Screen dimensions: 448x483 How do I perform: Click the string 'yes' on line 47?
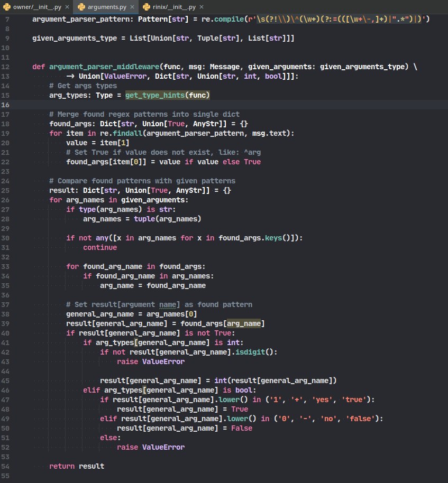pos(322,400)
